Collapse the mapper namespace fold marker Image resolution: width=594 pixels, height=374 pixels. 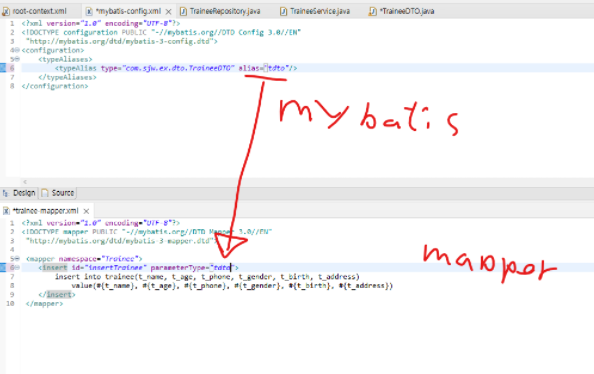pyautogui.click(x=17, y=259)
